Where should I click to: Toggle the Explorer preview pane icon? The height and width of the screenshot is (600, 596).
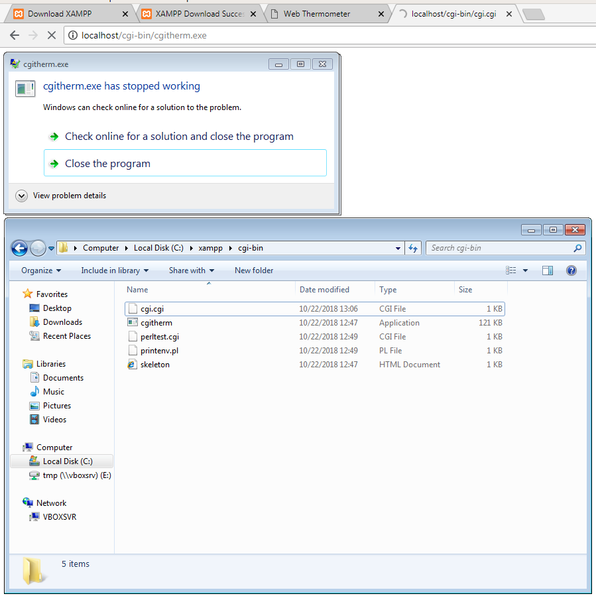tap(547, 271)
